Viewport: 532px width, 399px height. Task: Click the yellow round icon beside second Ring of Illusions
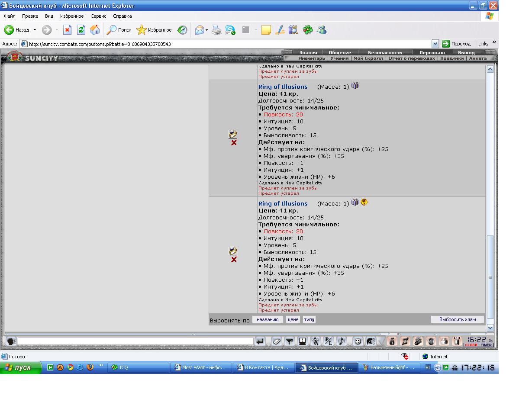click(364, 202)
